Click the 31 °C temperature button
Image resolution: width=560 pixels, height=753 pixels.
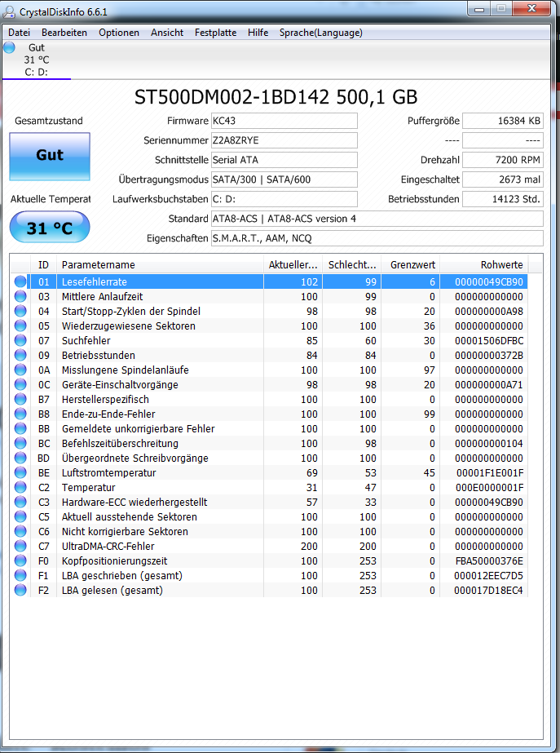coord(50,228)
